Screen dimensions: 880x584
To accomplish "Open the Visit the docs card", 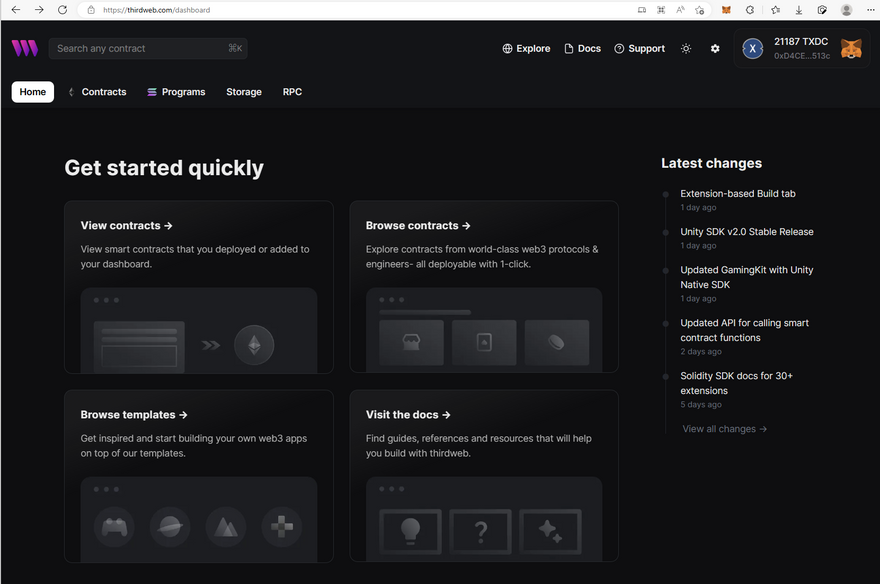I will tap(484, 476).
